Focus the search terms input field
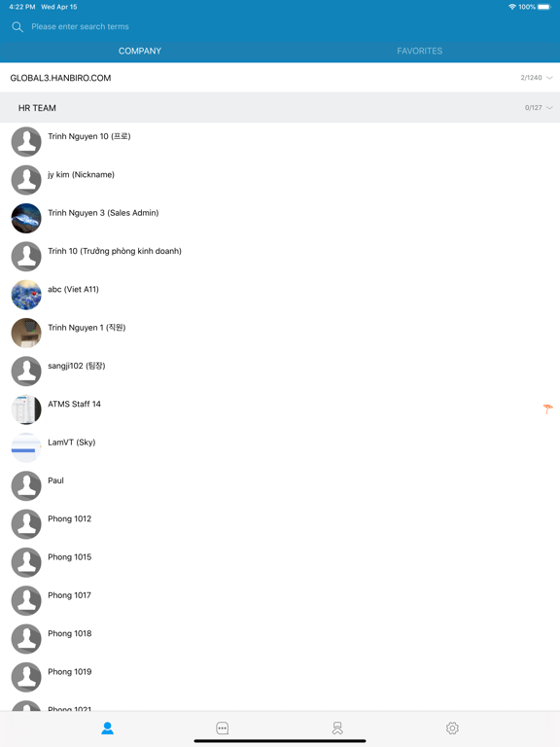Screen dimensions: 560x747 (286, 26)
